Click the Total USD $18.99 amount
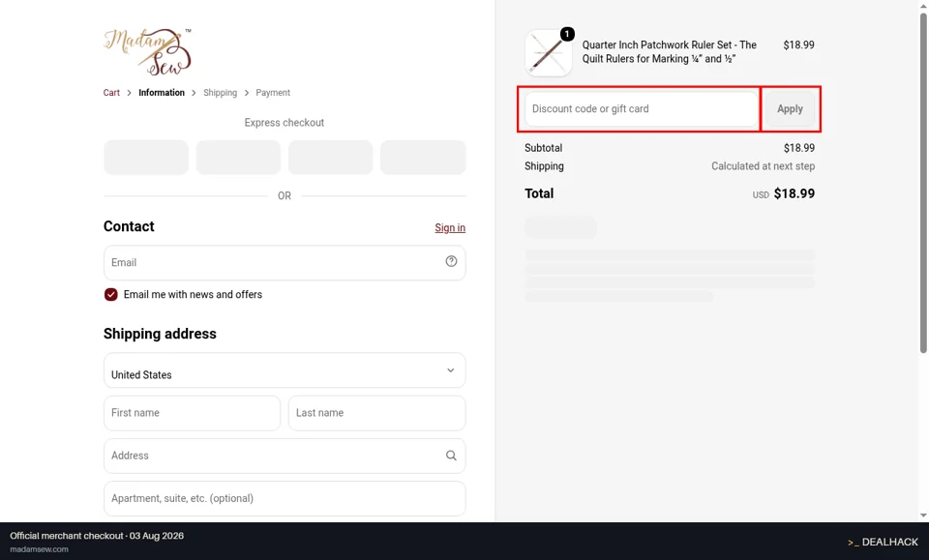Viewport: 929px width, 560px height. (783, 193)
